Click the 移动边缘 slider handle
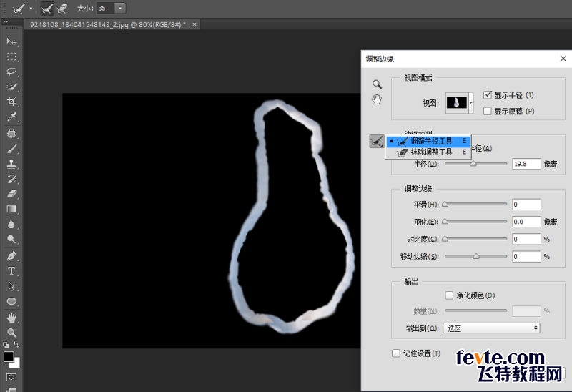 click(476, 256)
